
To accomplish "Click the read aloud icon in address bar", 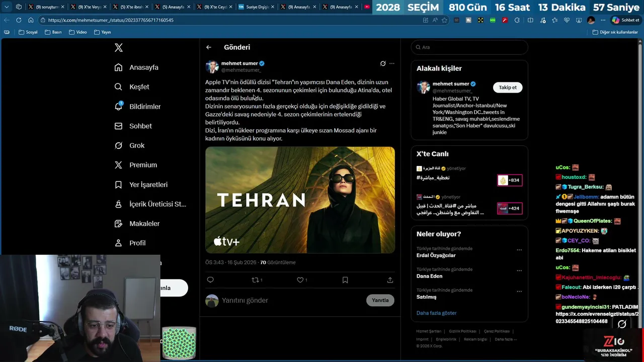I will 435,20.
